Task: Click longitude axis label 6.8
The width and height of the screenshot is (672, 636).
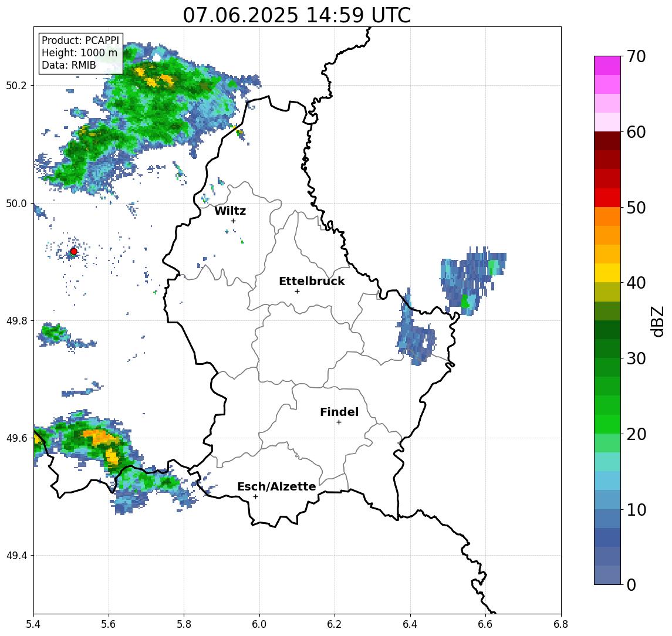Action: (x=560, y=624)
